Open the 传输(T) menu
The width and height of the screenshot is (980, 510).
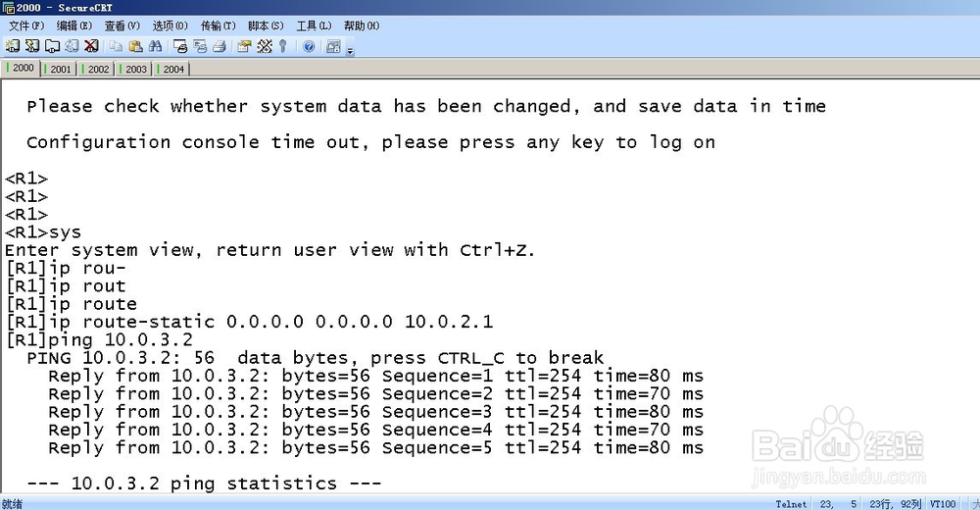(218, 25)
